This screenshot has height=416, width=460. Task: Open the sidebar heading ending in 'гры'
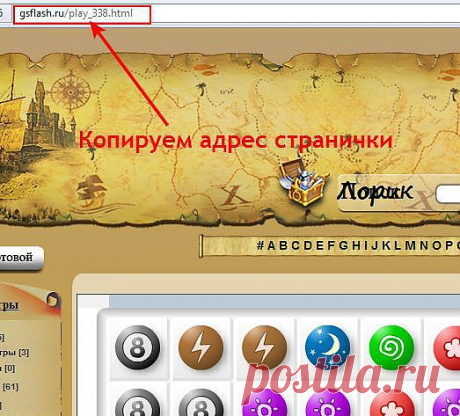pos(9,305)
